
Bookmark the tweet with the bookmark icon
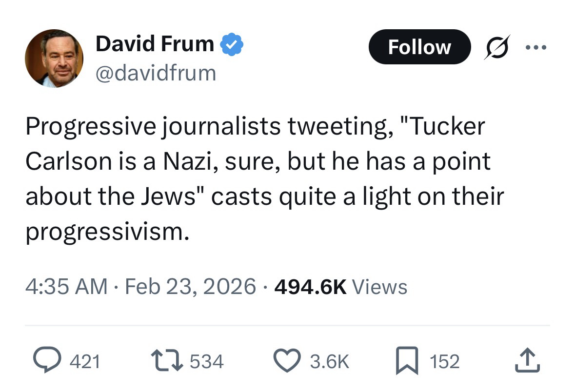click(x=407, y=361)
